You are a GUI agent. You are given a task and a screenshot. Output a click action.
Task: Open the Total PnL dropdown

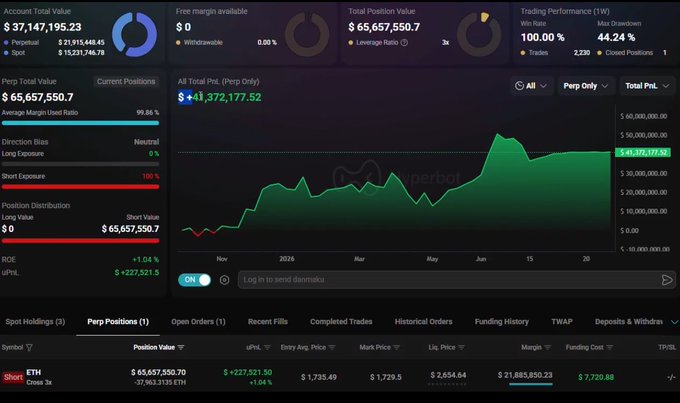pyautogui.click(x=647, y=86)
